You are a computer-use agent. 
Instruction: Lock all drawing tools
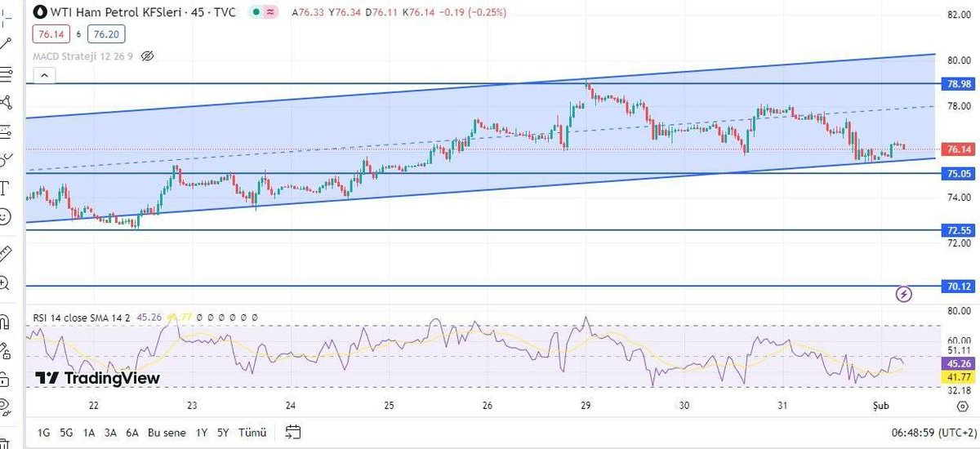[x=6, y=379]
